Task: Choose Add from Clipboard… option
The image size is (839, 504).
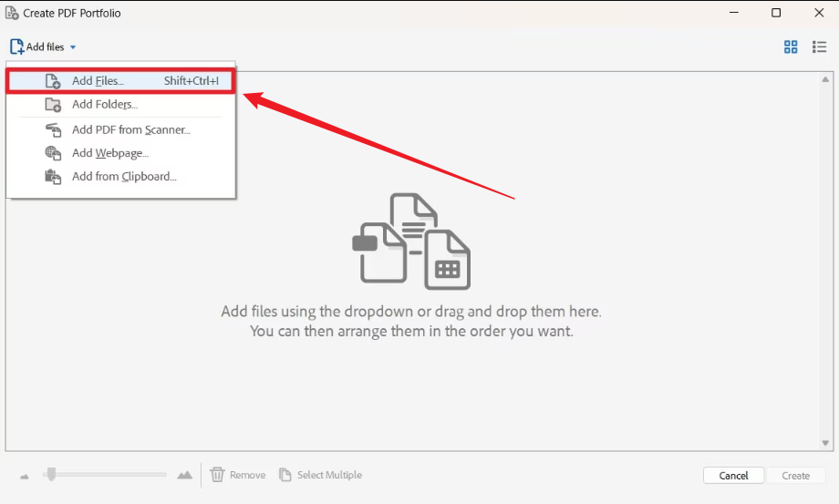Action: (121, 177)
